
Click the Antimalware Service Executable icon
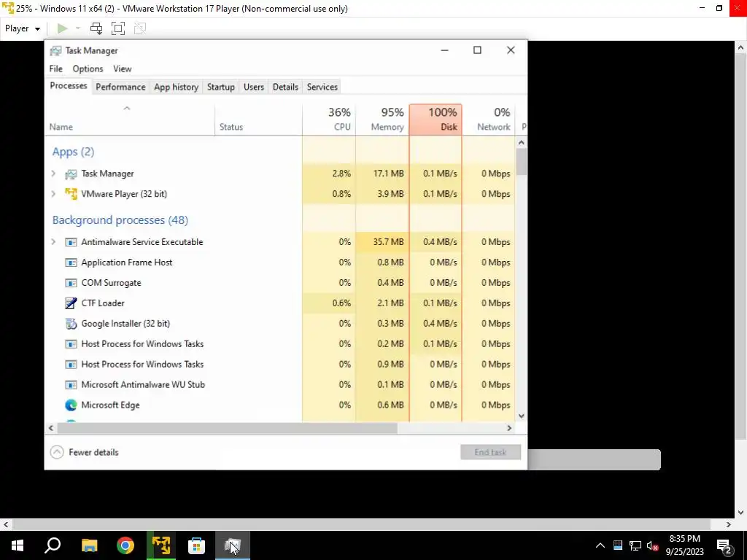coord(71,242)
